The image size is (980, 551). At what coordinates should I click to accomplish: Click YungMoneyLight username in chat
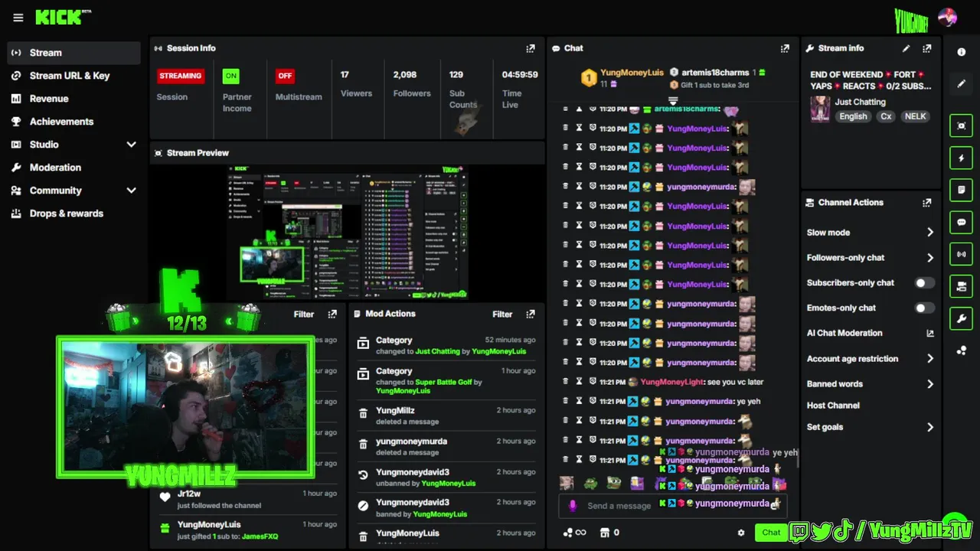[672, 382]
